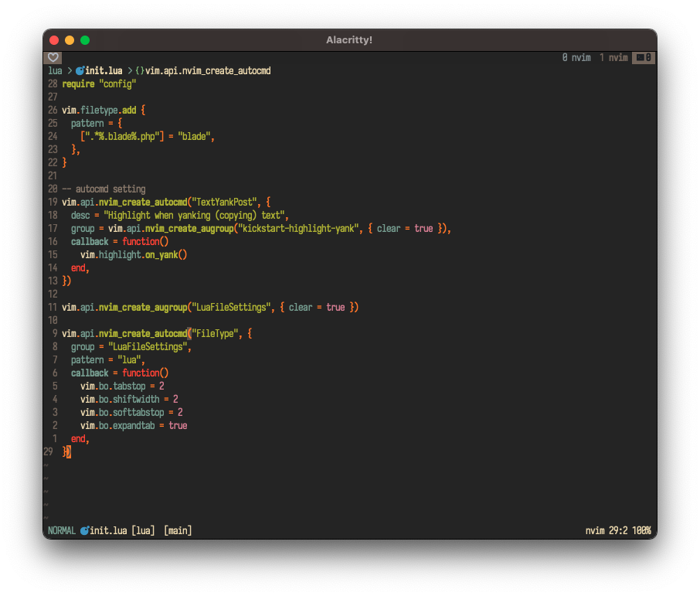Click breadcrumb symbol vim.api.nvim_create_autocmd
Image resolution: width=700 pixels, height=596 pixels.
(208, 70)
